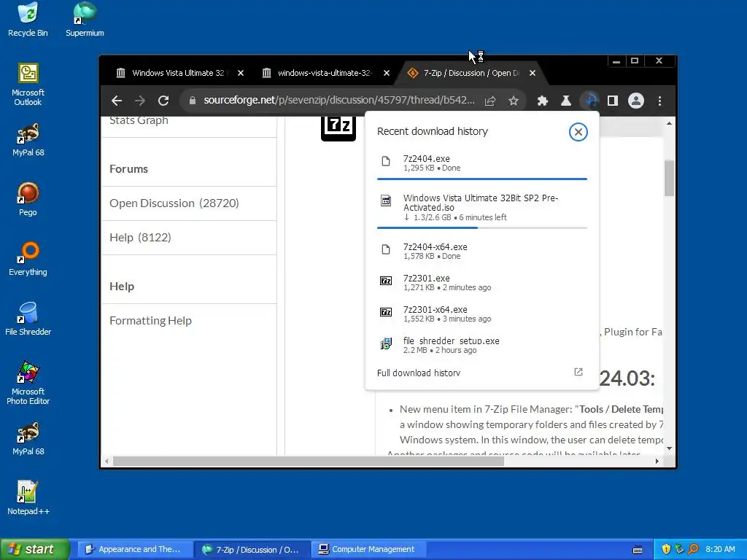Open the Supermium desktop shortcut
Screen dimensions: 747x560
click(85, 20)
